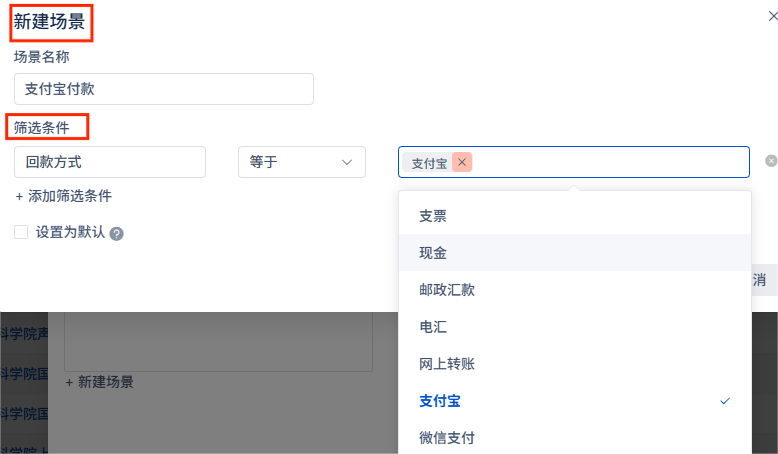Enable the 设置为默认 checkbox
This screenshot has width=778, height=454.
click(x=21, y=232)
